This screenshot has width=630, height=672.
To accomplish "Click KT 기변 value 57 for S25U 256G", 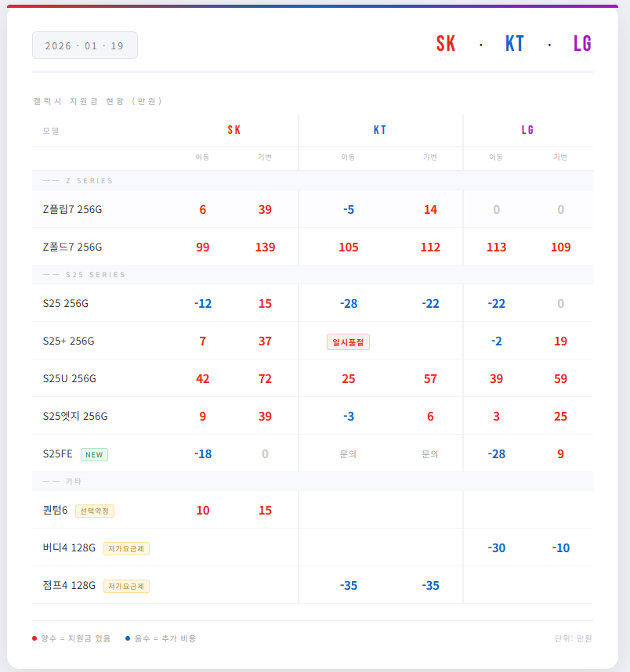I will (431, 379).
